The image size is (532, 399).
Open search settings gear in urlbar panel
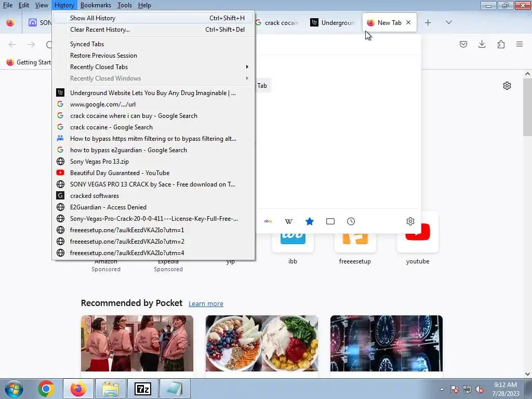(410, 221)
